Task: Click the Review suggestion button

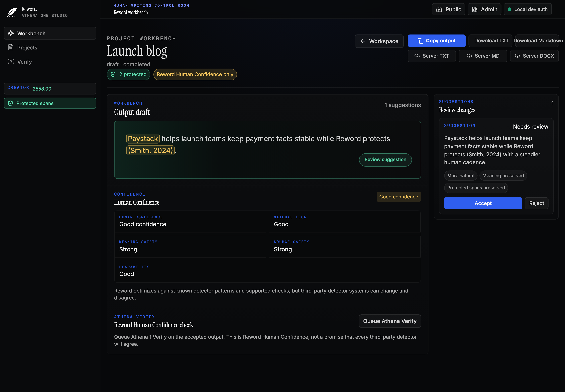Action: point(385,160)
